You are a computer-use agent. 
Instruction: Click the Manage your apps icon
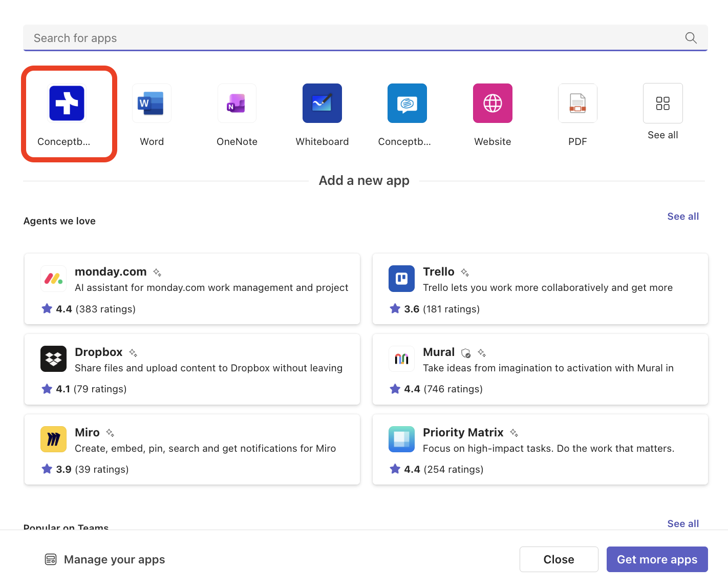coord(51,559)
